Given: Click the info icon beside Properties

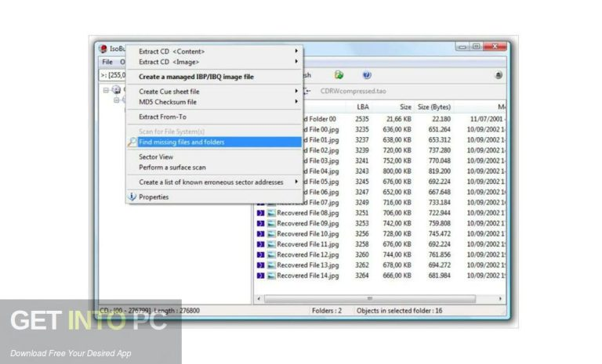Looking at the screenshot, I should point(132,196).
